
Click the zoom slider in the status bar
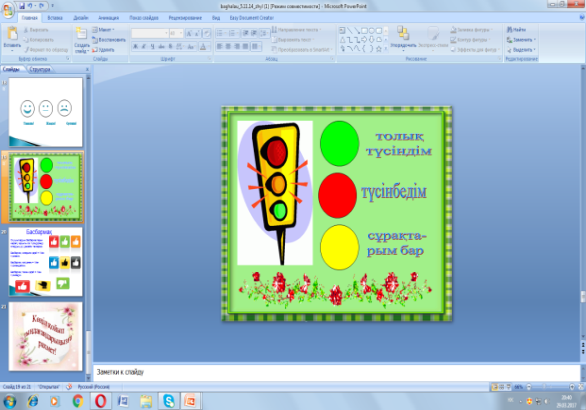tap(550, 387)
